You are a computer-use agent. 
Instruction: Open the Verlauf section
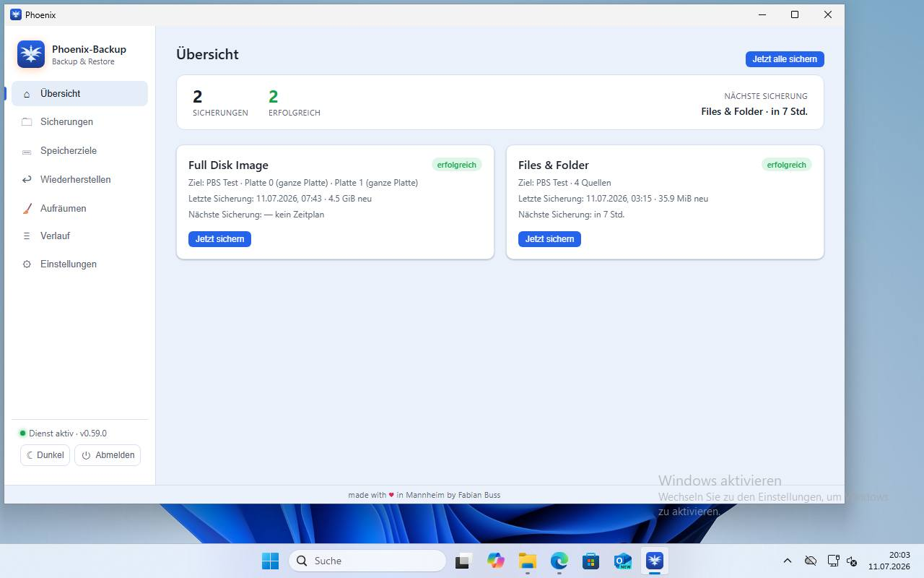click(79, 236)
